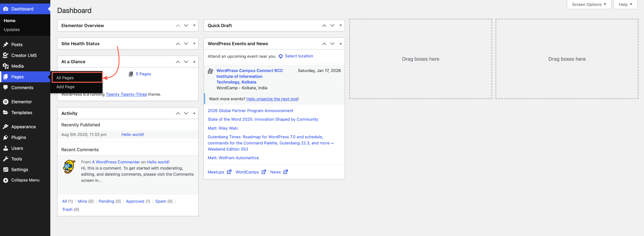
Task: Click the Appearance brush icon in sidebar
Action: (6, 127)
